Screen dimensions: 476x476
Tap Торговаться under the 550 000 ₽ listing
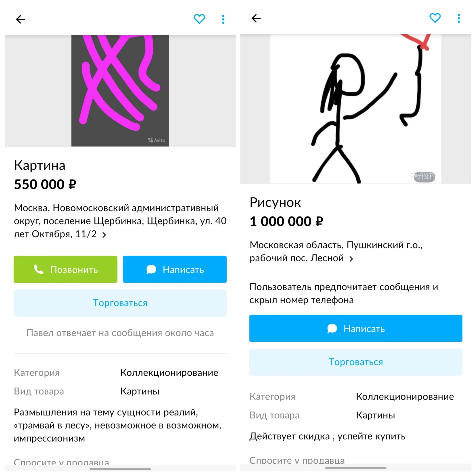click(120, 303)
